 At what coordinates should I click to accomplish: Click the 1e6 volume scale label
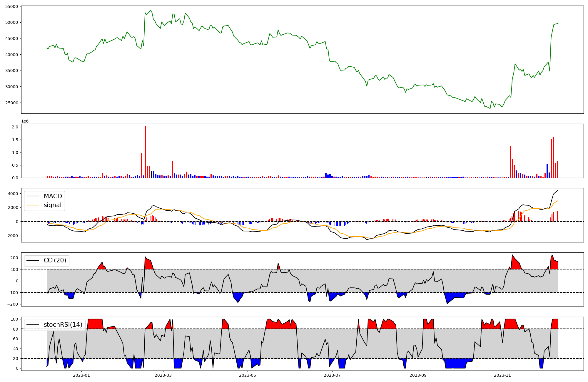25,121
